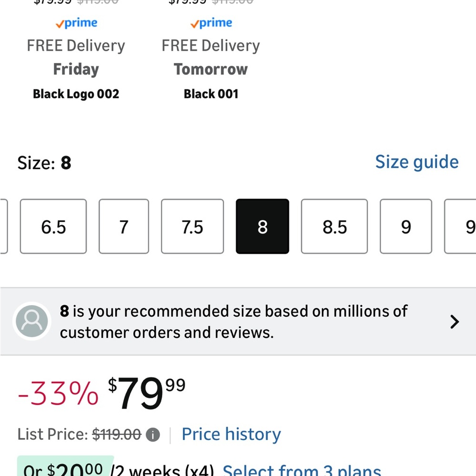Choose the Black Logo 002 color option
Image resolution: width=476 pixels, height=476 pixels.
click(76, 94)
